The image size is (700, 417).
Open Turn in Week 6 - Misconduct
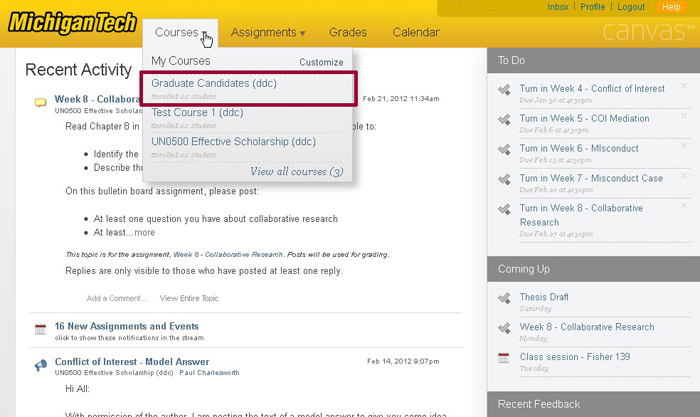tap(579, 149)
